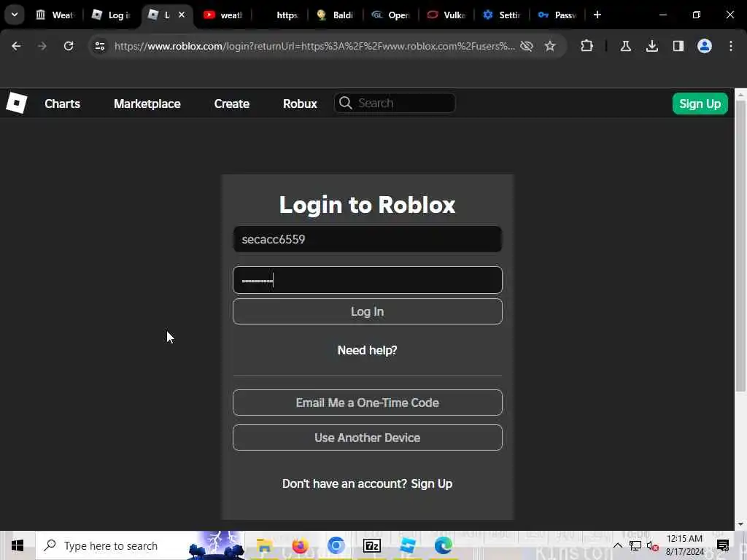747x560 pixels.
Task: Click the search magnifier icon in Roblox header
Action: (x=346, y=103)
